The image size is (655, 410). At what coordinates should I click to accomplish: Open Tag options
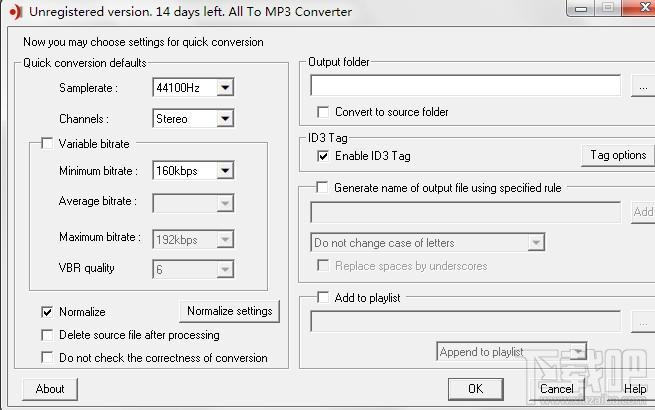618,155
